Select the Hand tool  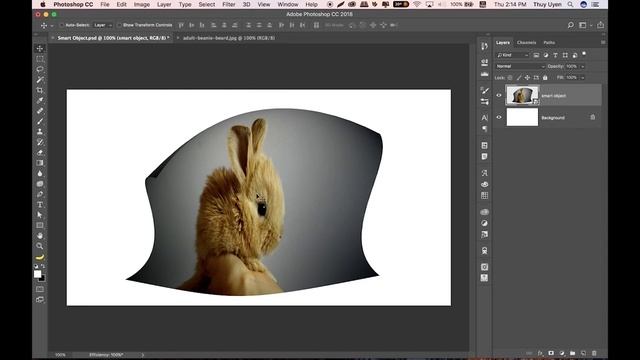point(40,236)
